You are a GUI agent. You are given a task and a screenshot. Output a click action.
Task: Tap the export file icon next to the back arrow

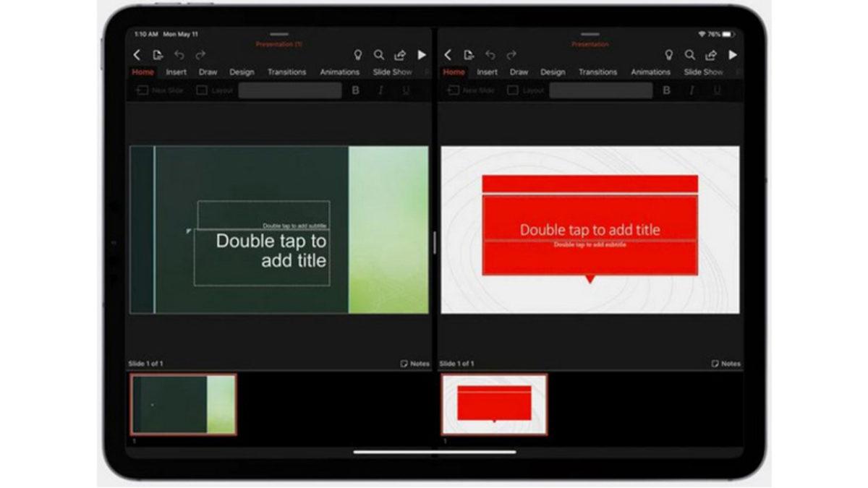(x=157, y=54)
